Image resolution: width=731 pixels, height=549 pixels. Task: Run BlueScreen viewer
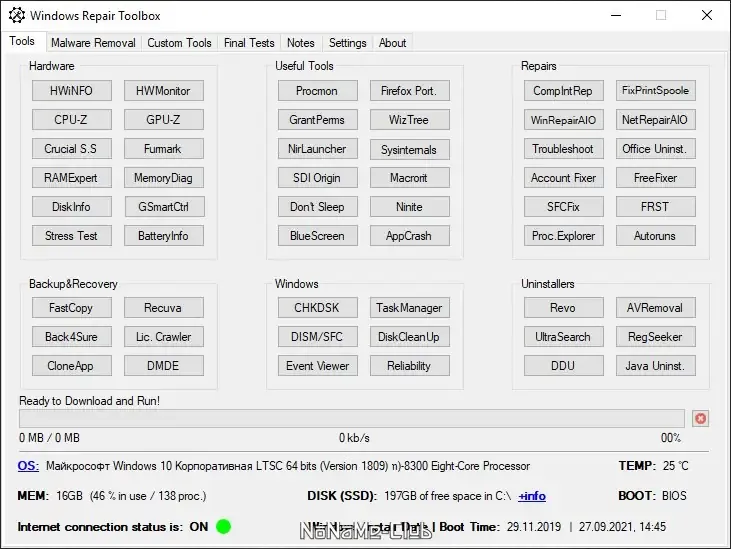[x=318, y=236]
